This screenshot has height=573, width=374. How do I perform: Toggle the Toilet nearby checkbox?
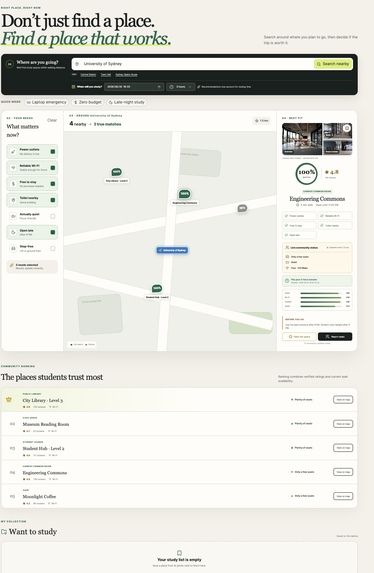click(53, 200)
